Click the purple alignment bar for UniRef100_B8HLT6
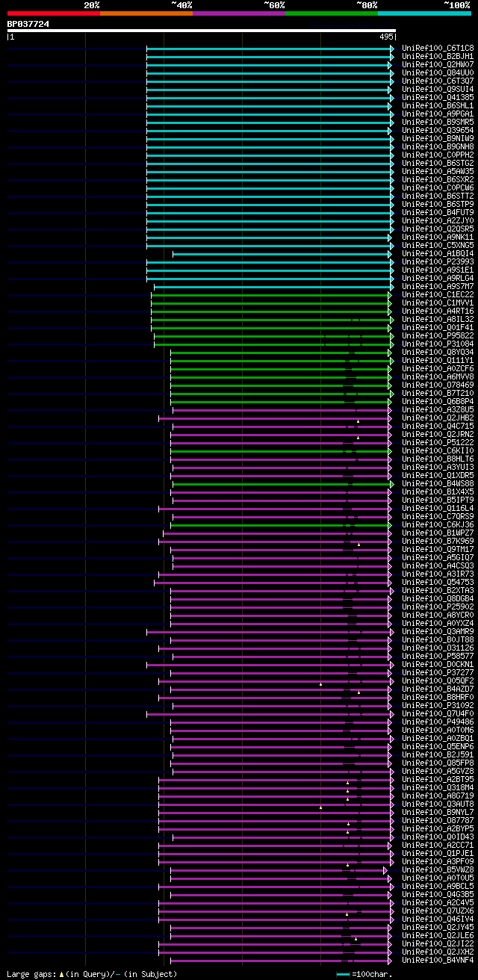This screenshot has height=980, width=478. click(280, 459)
